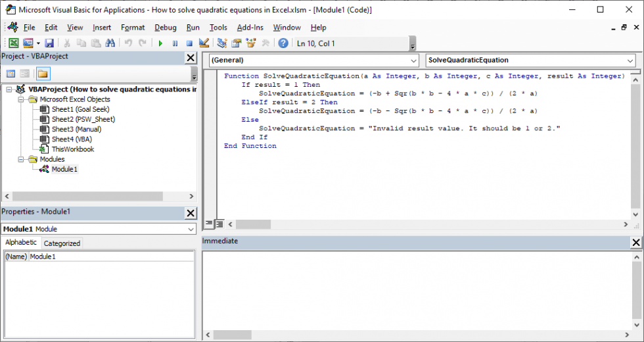
Task: Collapse the VBAProject root node
Action: point(9,89)
